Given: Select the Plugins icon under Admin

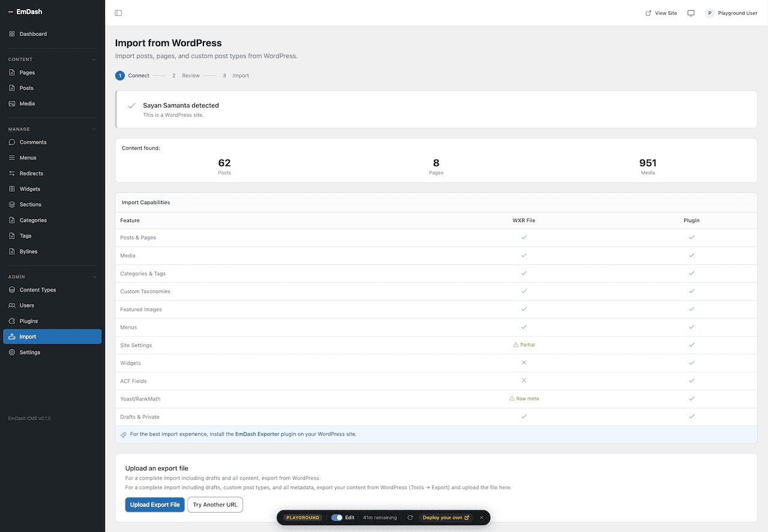Looking at the screenshot, I should 11,321.
